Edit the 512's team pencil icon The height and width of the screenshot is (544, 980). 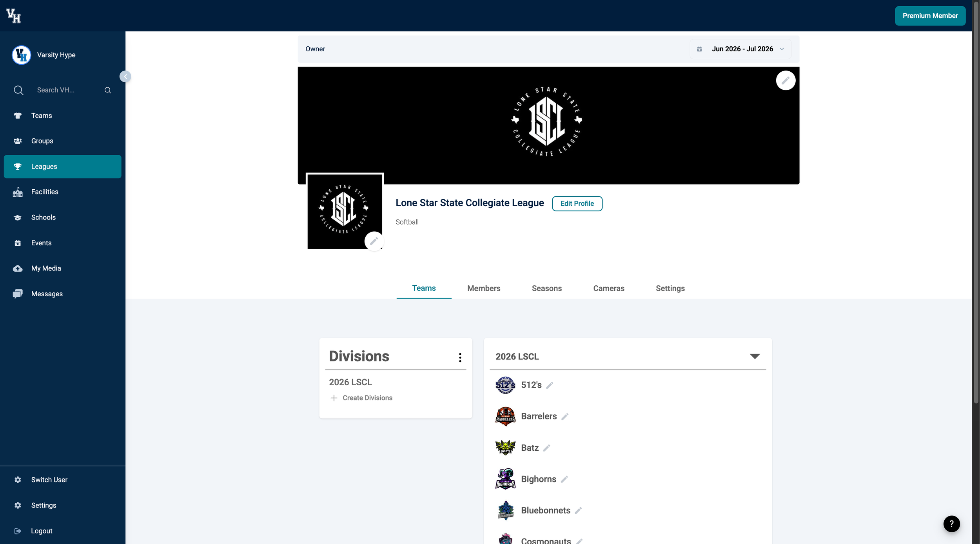[x=550, y=385]
